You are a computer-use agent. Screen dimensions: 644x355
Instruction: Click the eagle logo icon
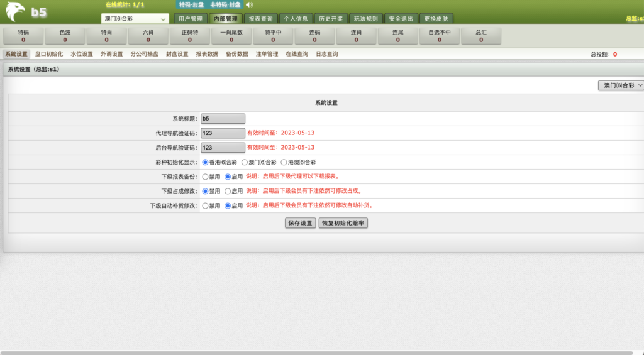(x=15, y=11)
